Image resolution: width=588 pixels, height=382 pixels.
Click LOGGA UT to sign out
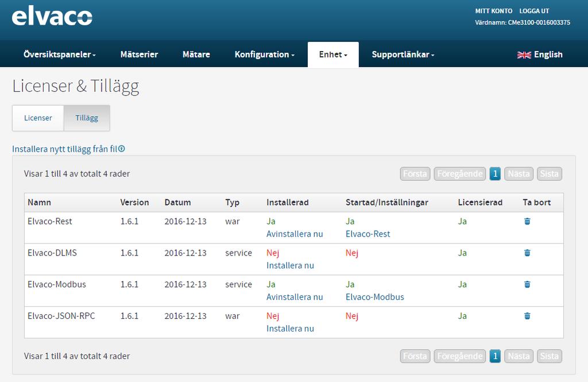point(534,11)
